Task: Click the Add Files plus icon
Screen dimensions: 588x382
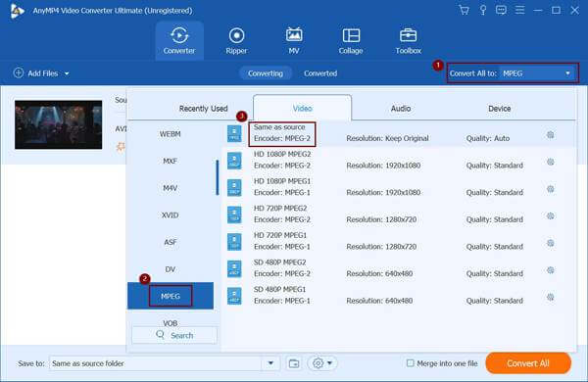Action: coord(19,72)
